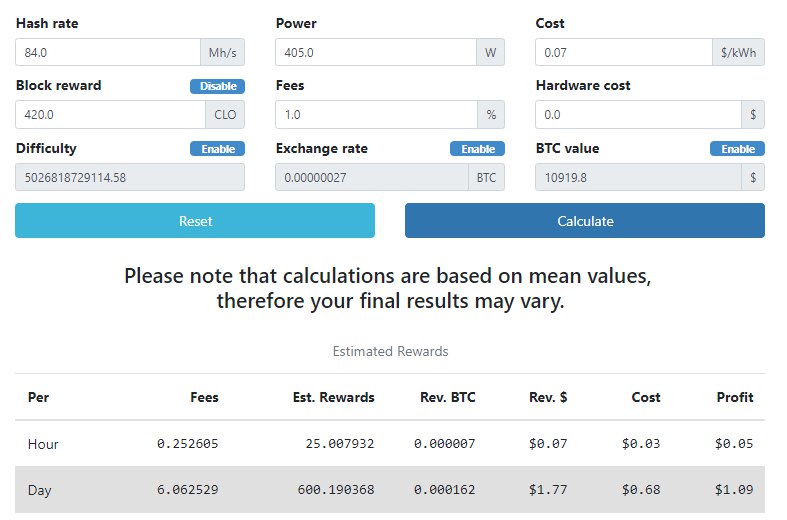This screenshot has height=520, width=787.
Task: Click the $ addon on BTC value
Action: pos(753,177)
